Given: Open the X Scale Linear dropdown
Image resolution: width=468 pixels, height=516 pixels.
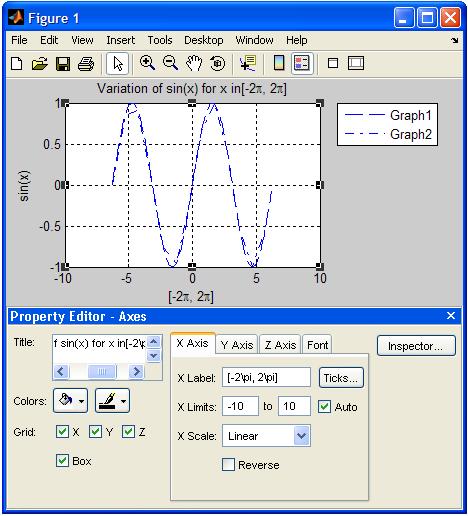Looking at the screenshot, I should (266, 436).
